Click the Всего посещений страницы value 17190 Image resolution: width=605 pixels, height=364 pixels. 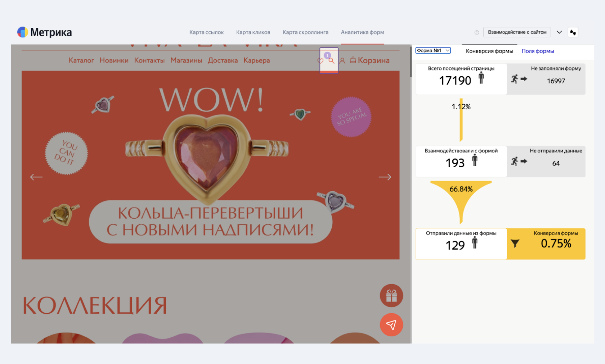455,81
